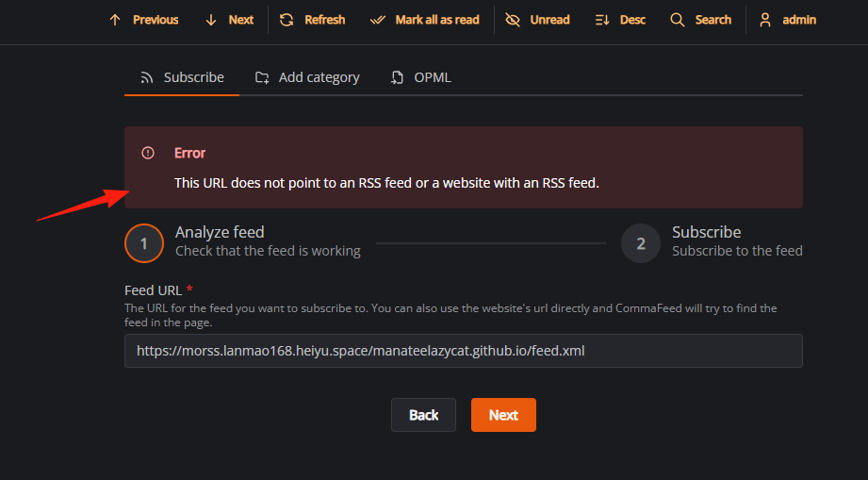Click 'Check that the feed is working' text
The image size is (868, 480).
point(268,251)
